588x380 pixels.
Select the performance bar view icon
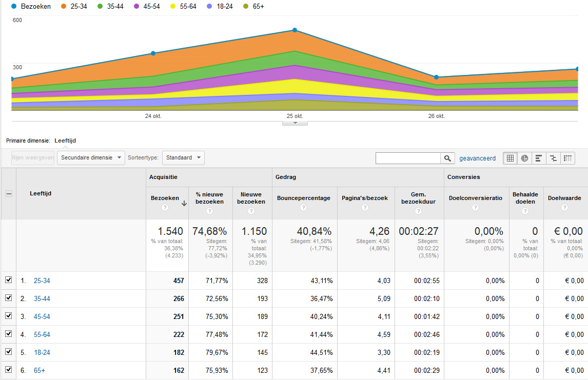(539, 158)
